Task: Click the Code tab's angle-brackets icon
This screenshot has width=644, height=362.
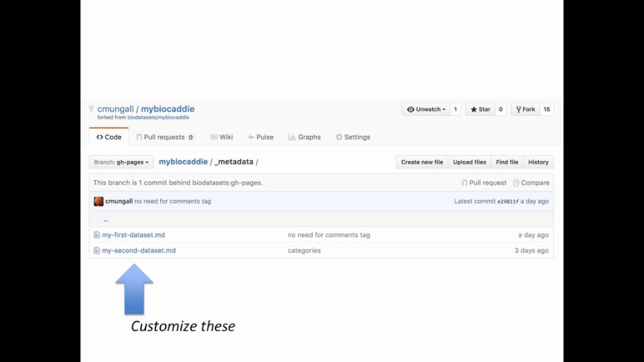Action: 100,137
